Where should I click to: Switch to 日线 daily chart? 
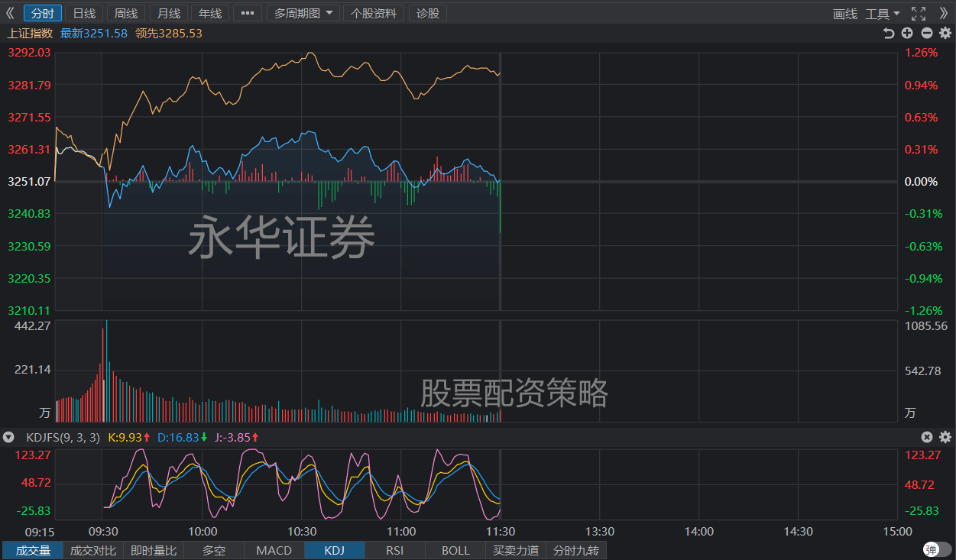coord(84,13)
